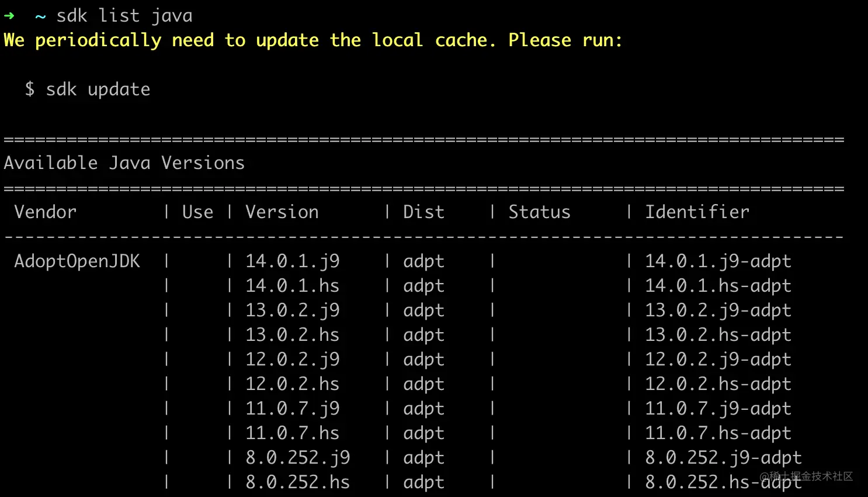Click identifier '12.0.2.hs-adpt'
The width and height of the screenshot is (868, 497).
[x=718, y=384]
